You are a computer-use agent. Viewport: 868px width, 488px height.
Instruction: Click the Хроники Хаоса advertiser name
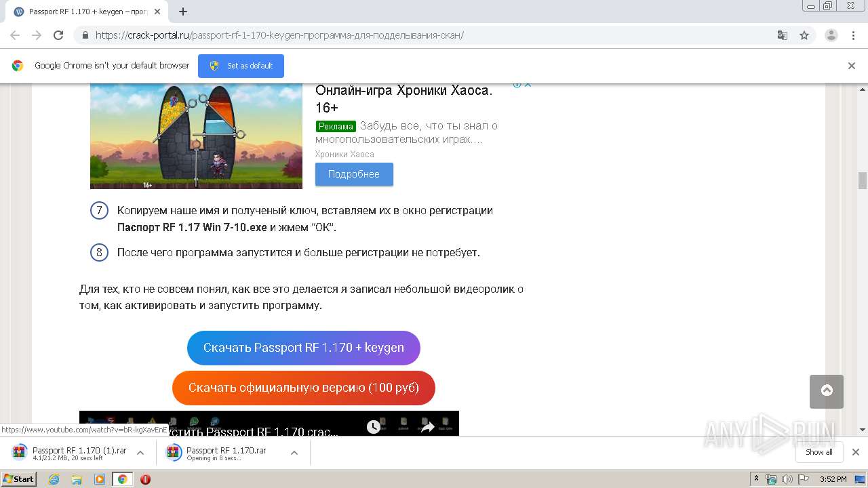tap(344, 154)
